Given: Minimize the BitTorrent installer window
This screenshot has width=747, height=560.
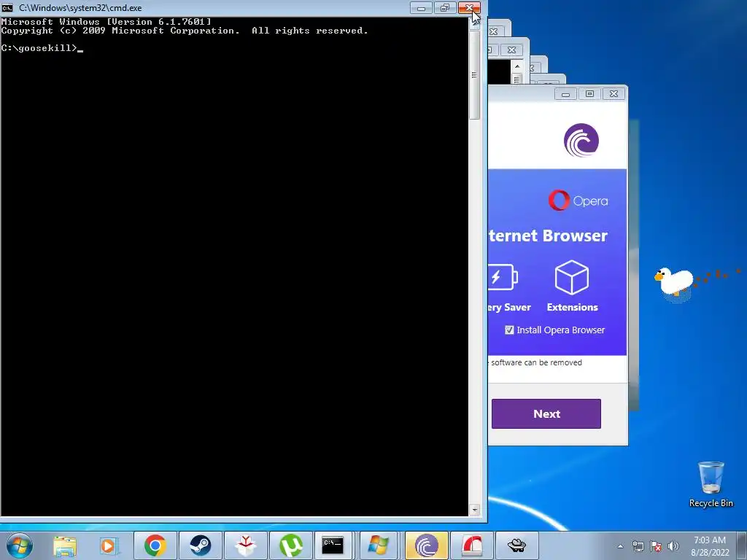Looking at the screenshot, I should 565,94.
